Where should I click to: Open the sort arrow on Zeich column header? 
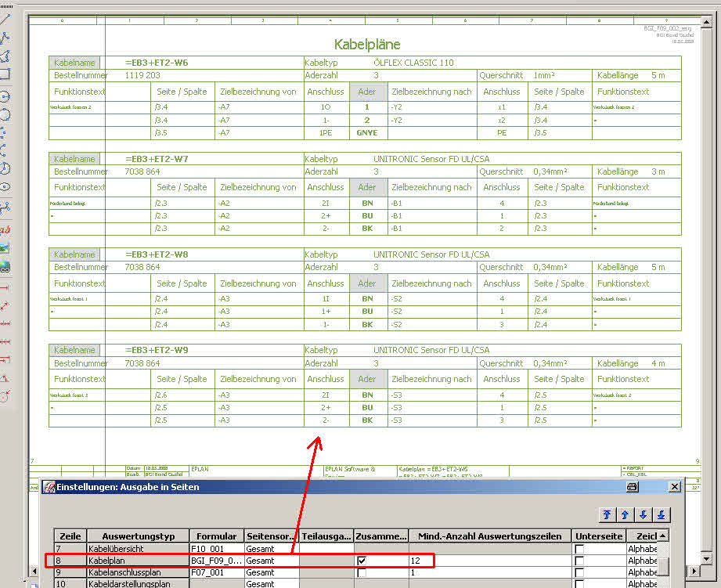click(663, 536)
